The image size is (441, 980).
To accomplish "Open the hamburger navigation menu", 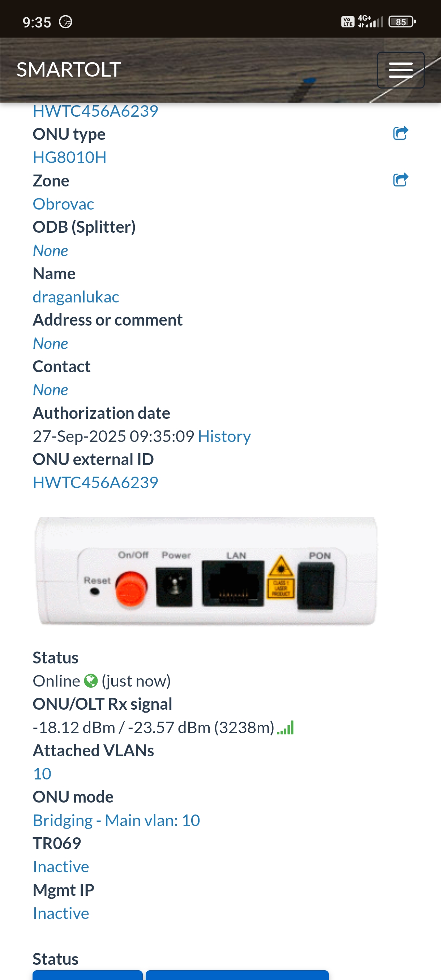I will pos(400,70).
